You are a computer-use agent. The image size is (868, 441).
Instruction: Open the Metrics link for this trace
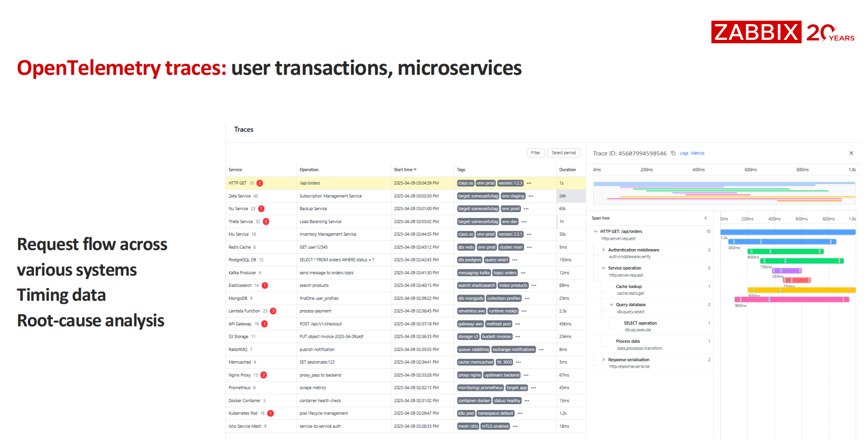[698, 153]
